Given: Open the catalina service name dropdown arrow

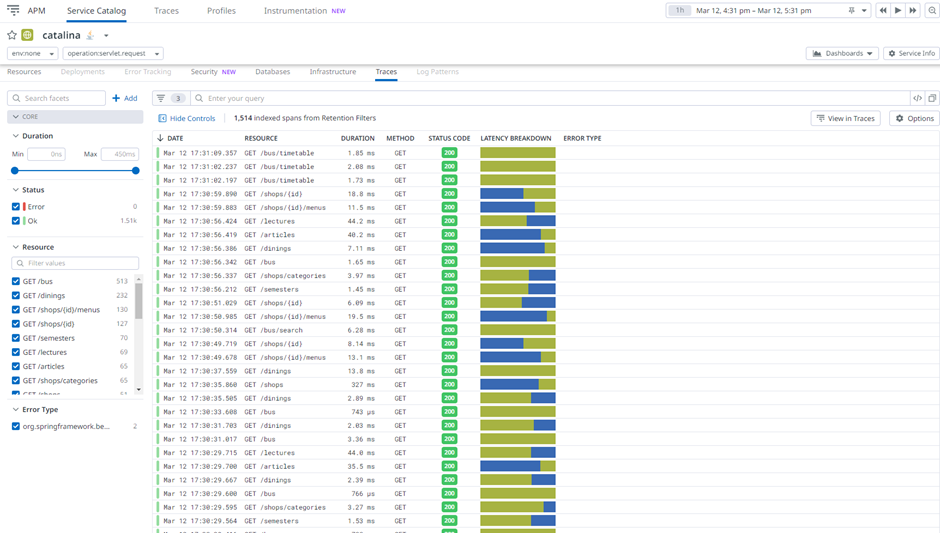Looking at the screenshot, I should (106, 35).
